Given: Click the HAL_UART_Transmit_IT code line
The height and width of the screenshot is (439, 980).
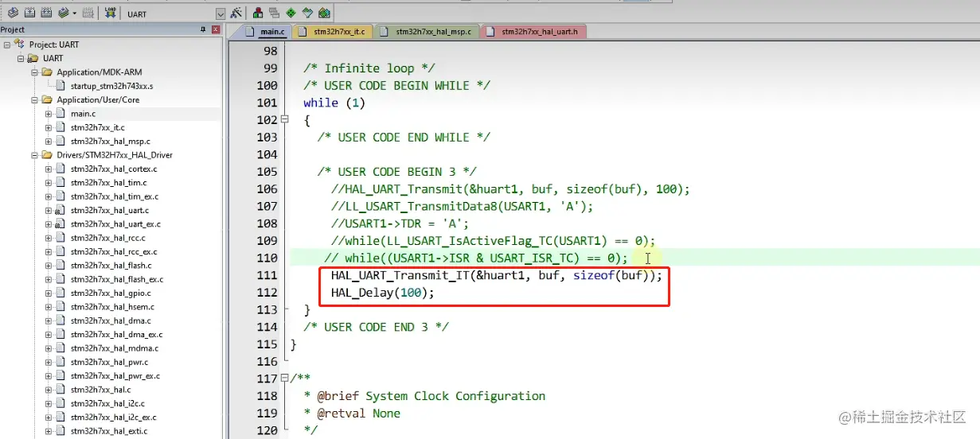Looking at the screenshot, I should tap(496, 276).
